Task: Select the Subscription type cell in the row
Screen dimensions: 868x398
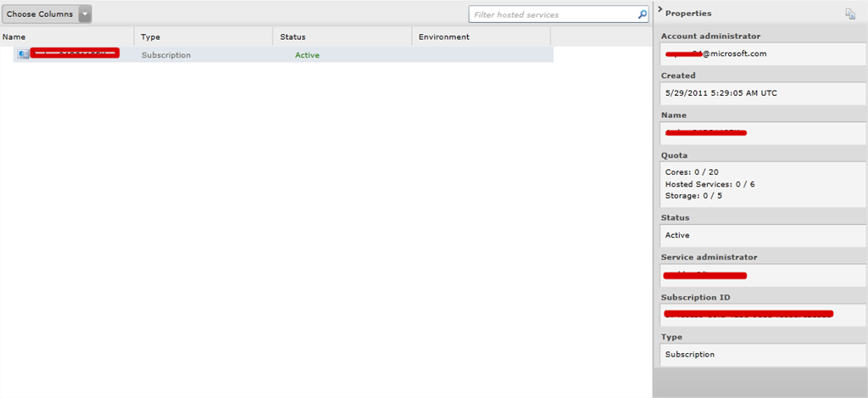Action: [166, 55]
